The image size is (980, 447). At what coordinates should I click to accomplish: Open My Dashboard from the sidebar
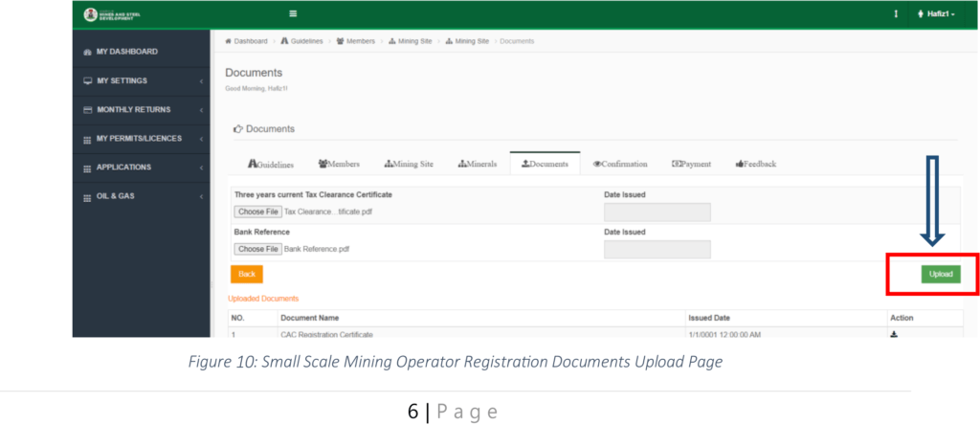[127, 52]
